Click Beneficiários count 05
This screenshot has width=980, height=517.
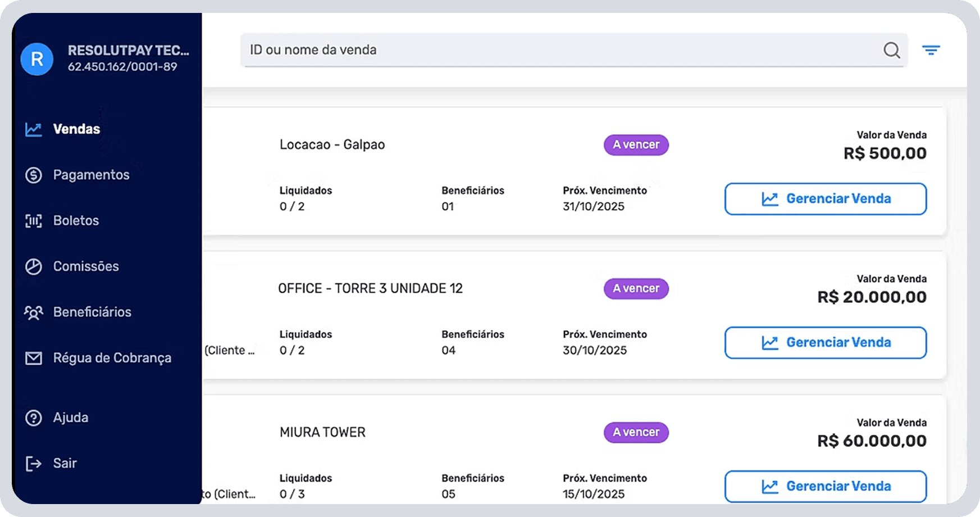[x=448, y=495]
